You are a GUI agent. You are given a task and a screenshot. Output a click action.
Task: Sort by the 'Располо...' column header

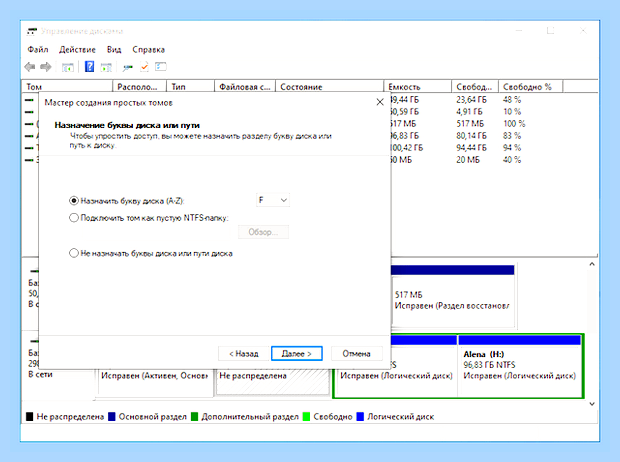pos(140,87)
